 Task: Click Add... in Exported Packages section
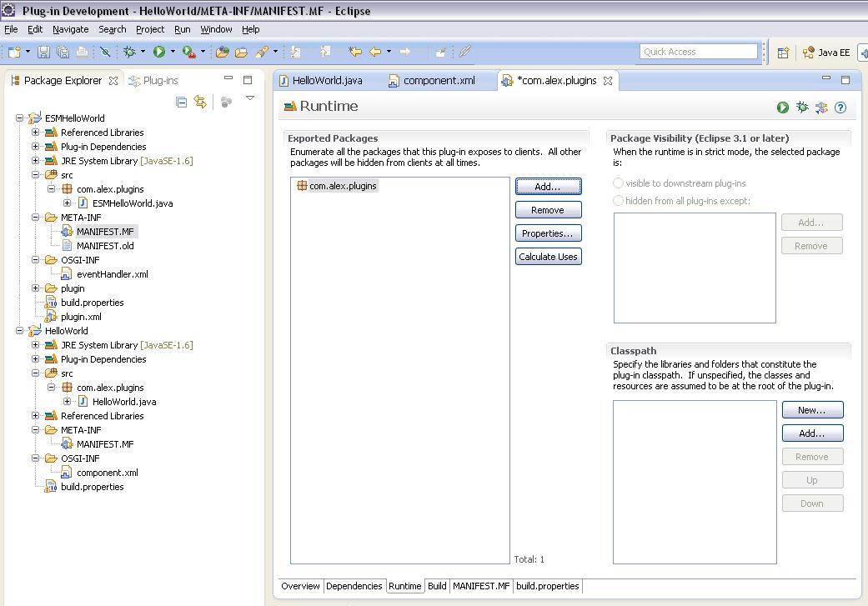click(x=548, y=187)
